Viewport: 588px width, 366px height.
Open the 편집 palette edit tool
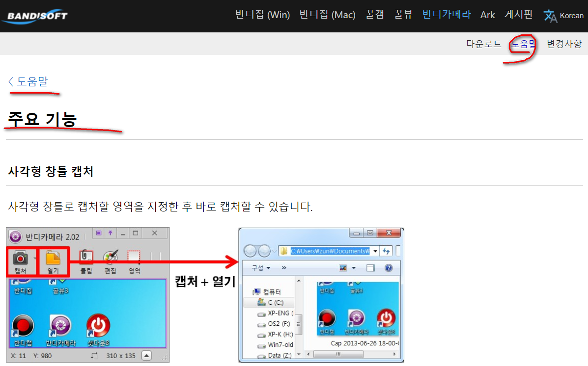110,257
